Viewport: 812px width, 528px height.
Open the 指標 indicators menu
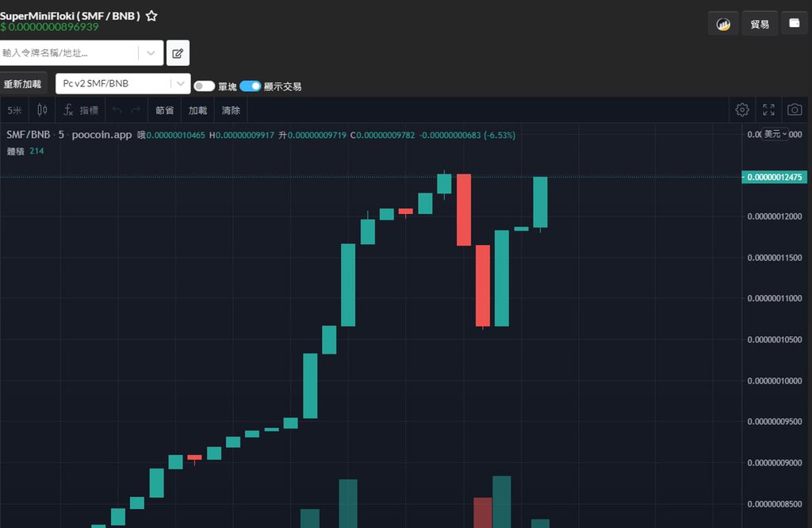click(x=80, y=110)
